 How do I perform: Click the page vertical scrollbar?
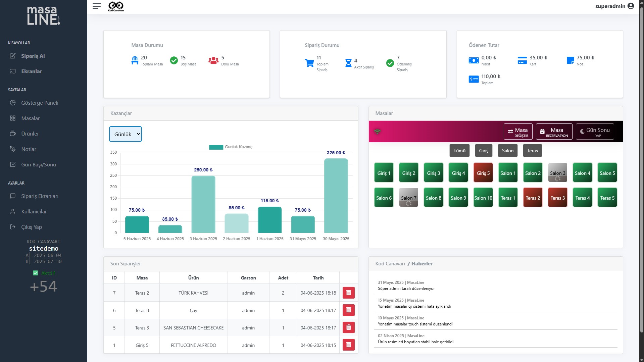tap(641, 168)
